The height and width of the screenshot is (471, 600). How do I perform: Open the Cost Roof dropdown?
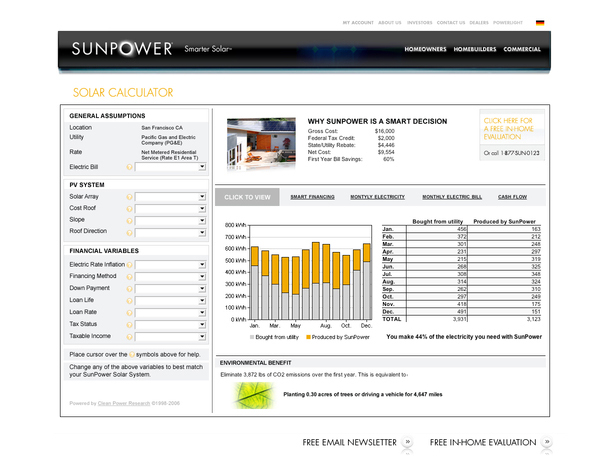[x=170, y=209]
